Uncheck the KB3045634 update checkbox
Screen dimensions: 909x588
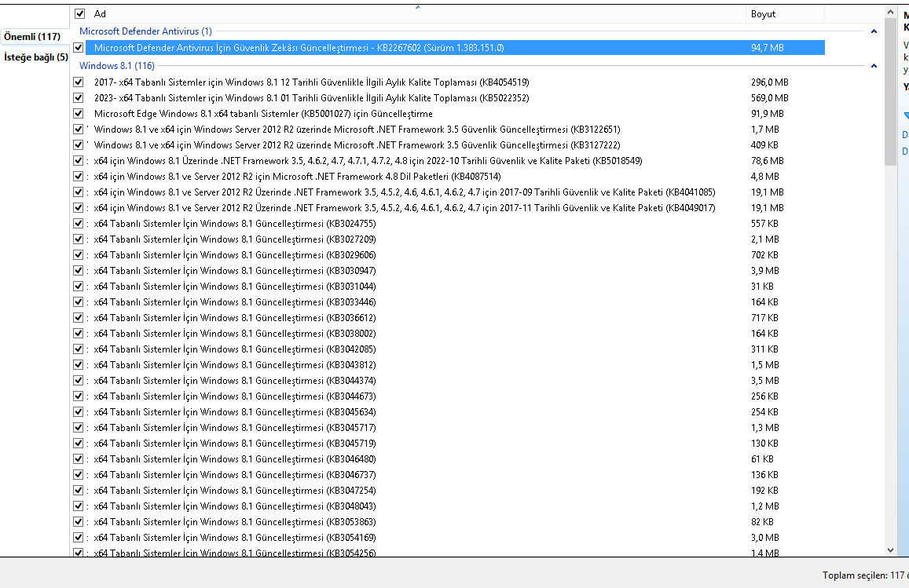(79, 411)
